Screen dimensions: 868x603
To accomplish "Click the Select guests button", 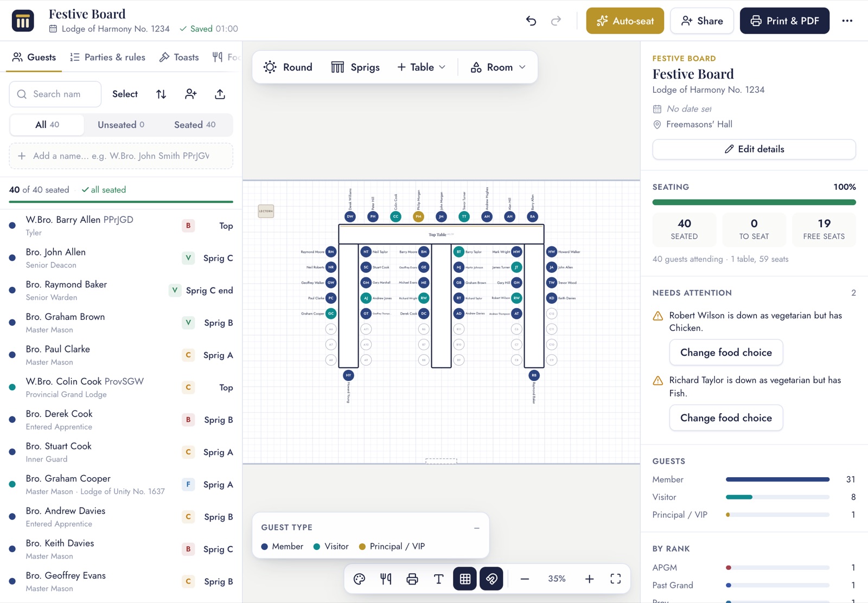I will (125, 94).
